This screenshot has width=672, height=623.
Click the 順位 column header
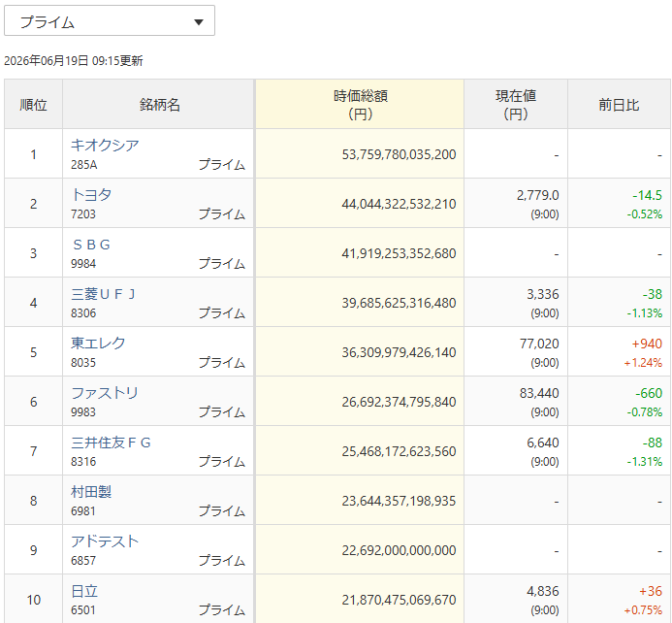[x=33, y=104]
